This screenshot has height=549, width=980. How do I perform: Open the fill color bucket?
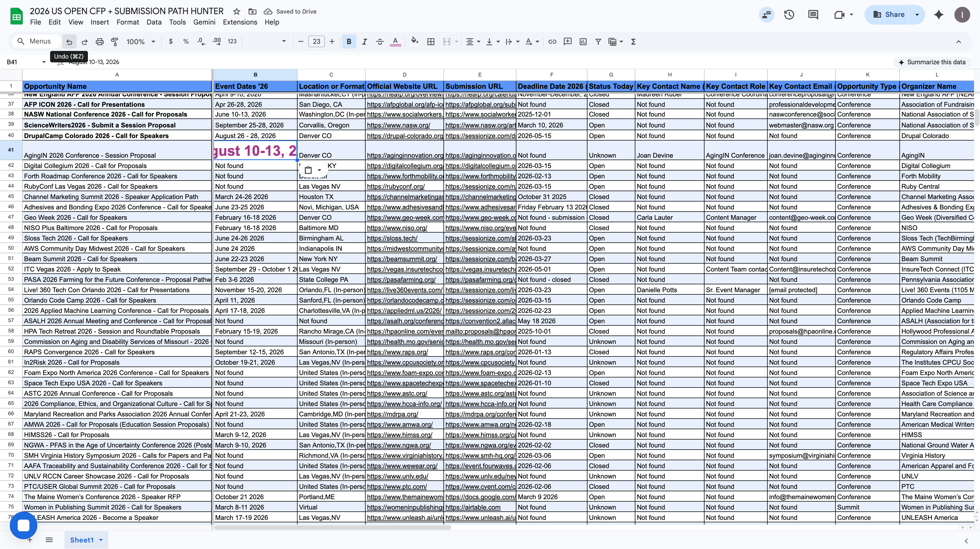coord(415,41)
